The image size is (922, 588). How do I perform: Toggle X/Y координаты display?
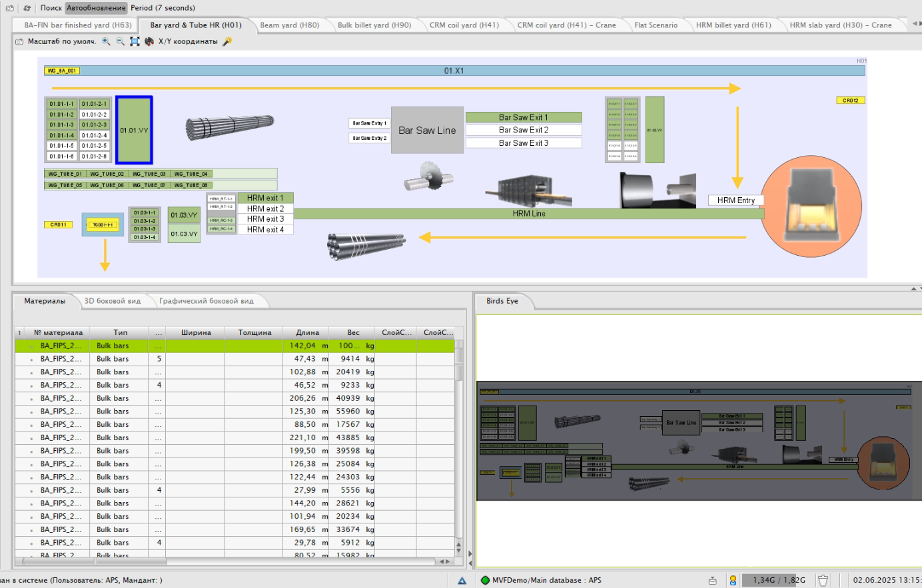click(188, 41)
